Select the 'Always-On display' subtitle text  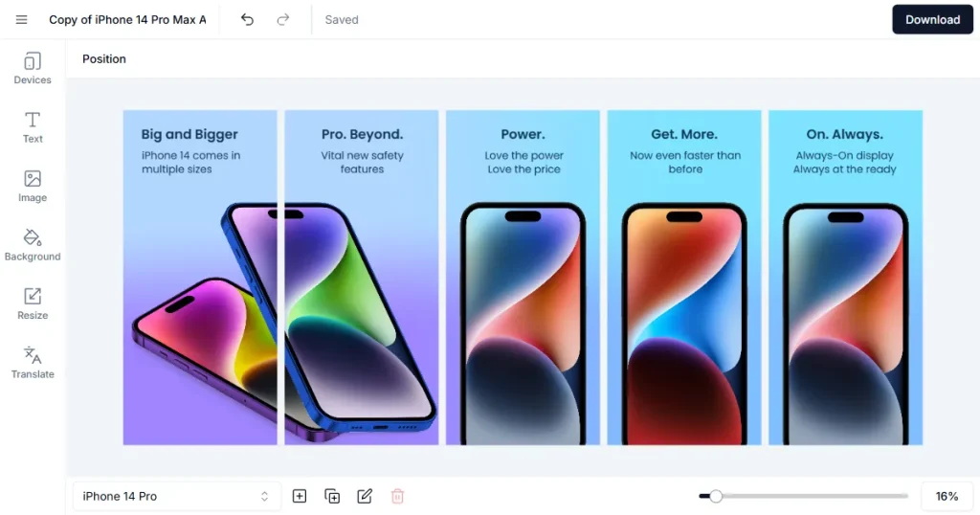point(844,156)
